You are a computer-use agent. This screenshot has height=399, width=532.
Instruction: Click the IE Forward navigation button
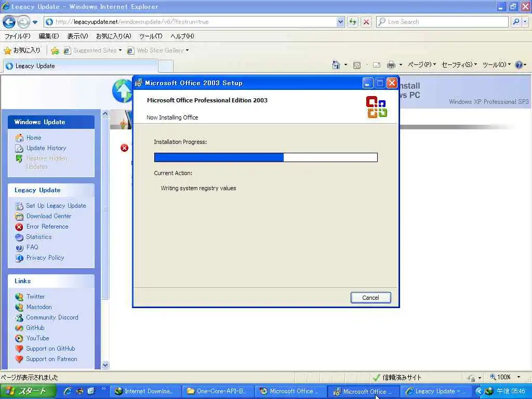pos(23,22)
